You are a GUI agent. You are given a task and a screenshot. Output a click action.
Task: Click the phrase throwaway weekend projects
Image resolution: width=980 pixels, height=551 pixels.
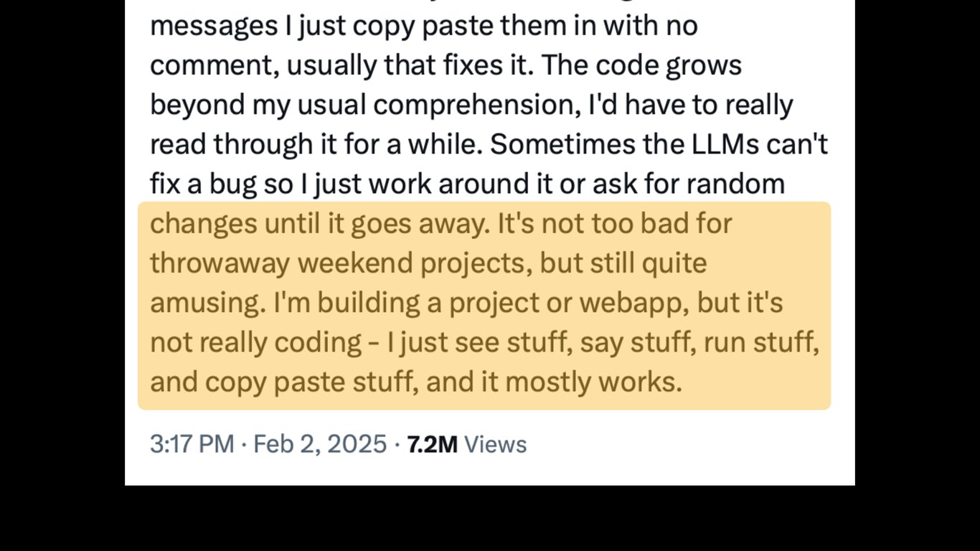pos(341,263)
